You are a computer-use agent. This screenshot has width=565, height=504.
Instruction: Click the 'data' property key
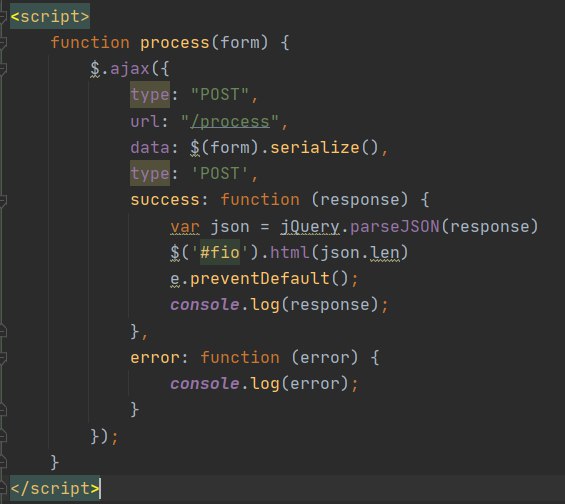[150, 148]
